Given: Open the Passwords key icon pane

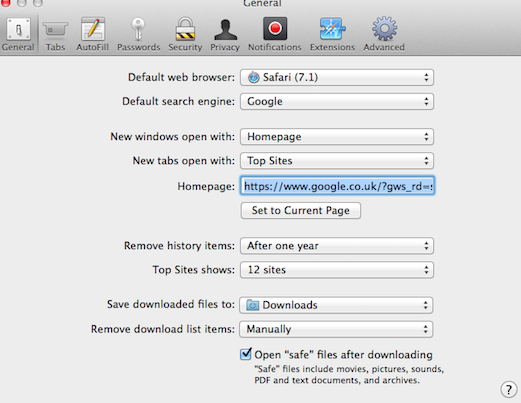Looking at the screenshot, I should point(138,35).
